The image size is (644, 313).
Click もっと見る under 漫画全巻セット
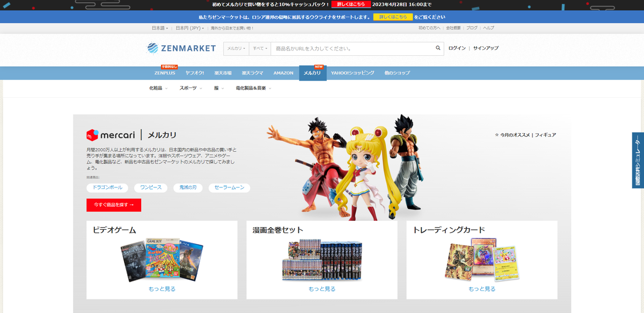[x=322, y=289]
